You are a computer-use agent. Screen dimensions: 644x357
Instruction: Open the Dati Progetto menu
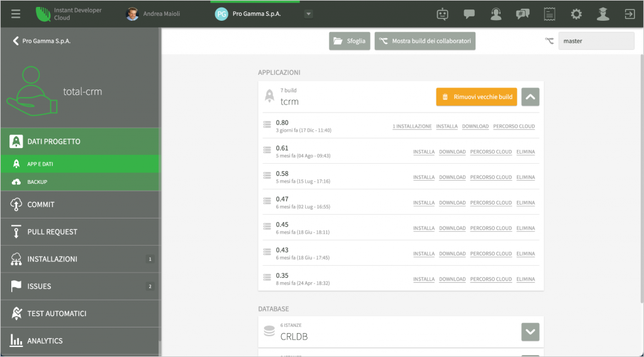point(80,142)
